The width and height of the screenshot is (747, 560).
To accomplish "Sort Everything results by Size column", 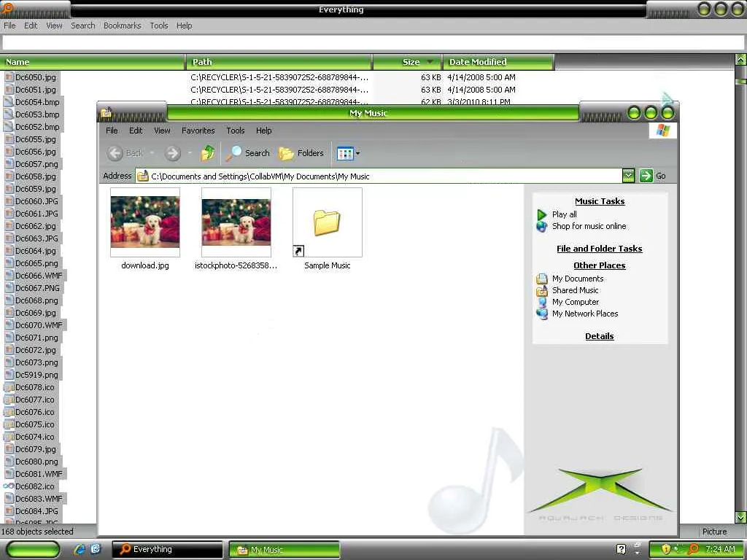I will pos(407,62).
